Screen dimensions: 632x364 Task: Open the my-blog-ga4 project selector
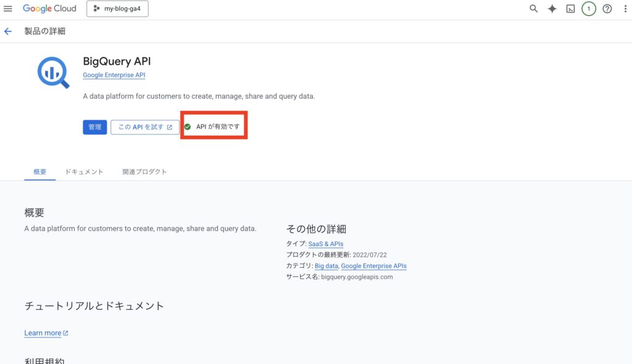[x=117, y=9]
